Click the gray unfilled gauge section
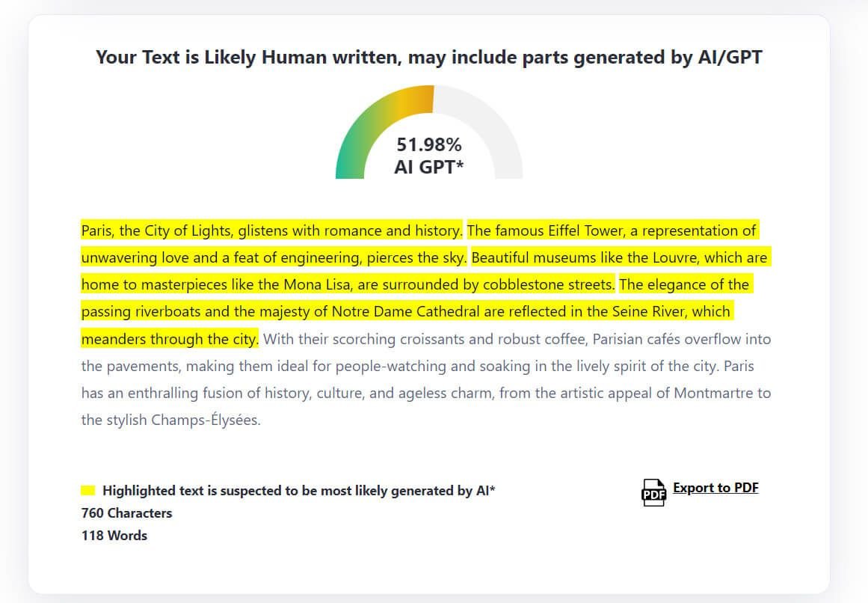Viewport: 868px width, 603px height. [x=493, y=135]
